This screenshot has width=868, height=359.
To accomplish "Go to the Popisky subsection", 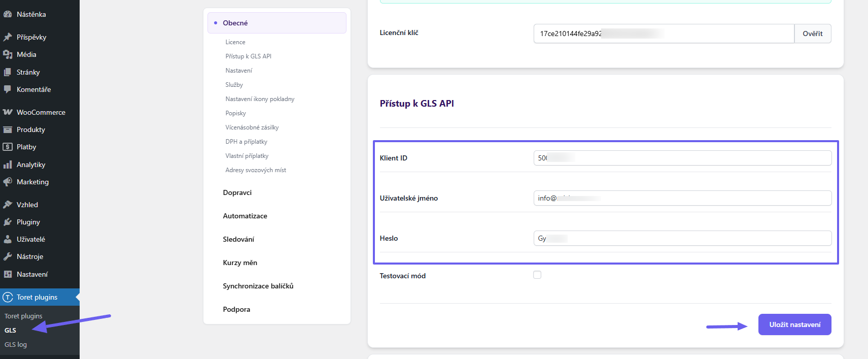I will coord(236,113).
